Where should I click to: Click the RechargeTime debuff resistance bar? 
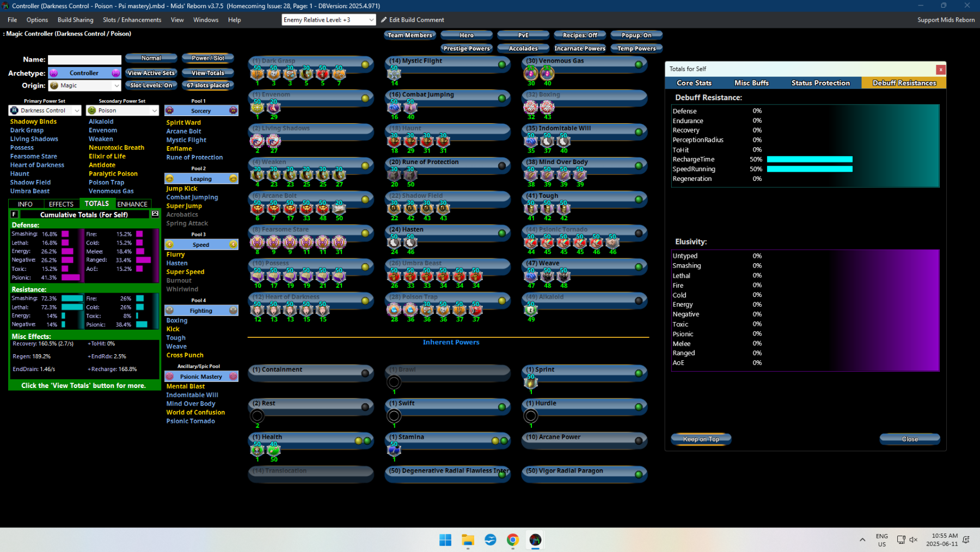[x=810, y=160]
